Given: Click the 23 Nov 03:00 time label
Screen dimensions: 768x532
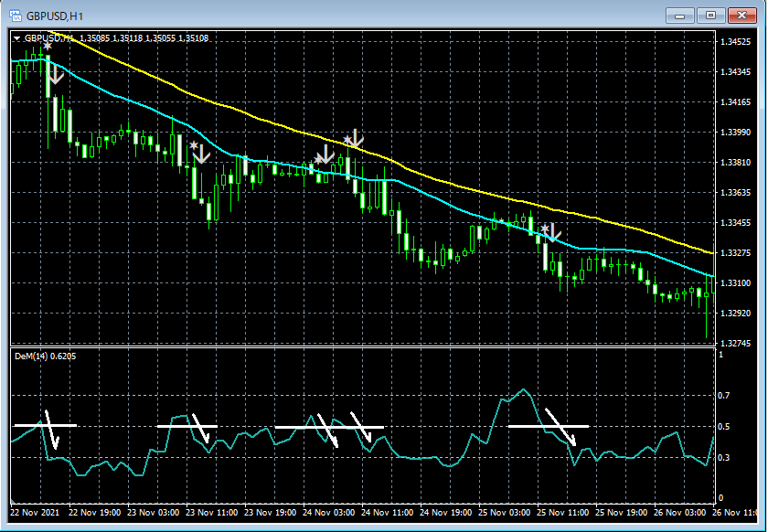Looking at the screenshot, I should 153,513.
